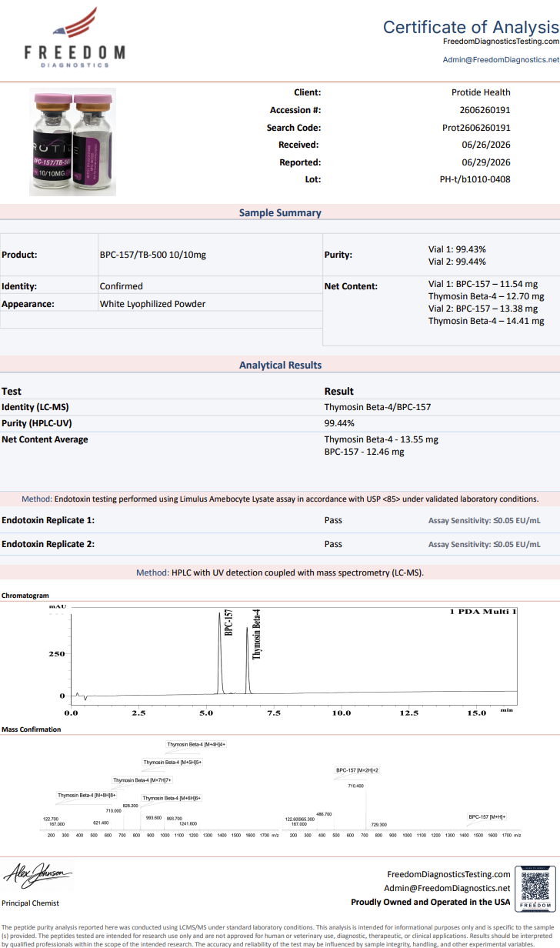Open the product vial photo thumbnail
The image size is (560, 948).
pos(73,142)
